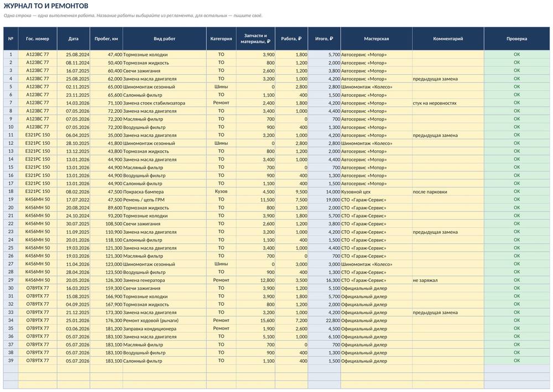This screenshot has height=392, width=553.
Task: Select the date cell 25.08.2024
Action: point(74,55)
